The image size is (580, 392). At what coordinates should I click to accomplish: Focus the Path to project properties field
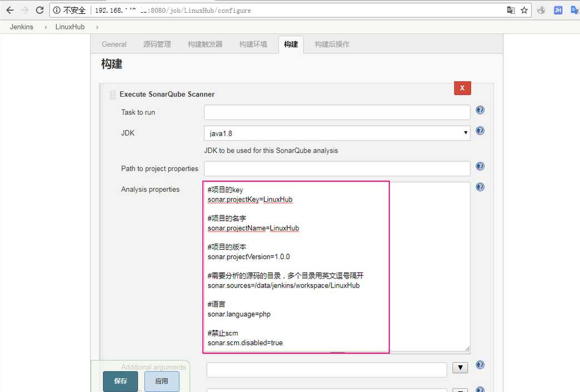click(x=337, y=168)
